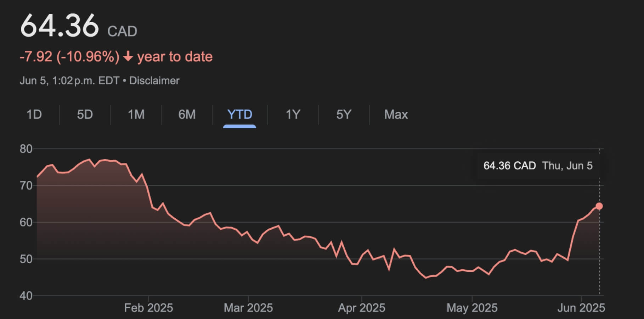Image resolution: width=644 pixels, height=319 pixels.
Task: Open the Disclaimer link
Action: point(154,81)
